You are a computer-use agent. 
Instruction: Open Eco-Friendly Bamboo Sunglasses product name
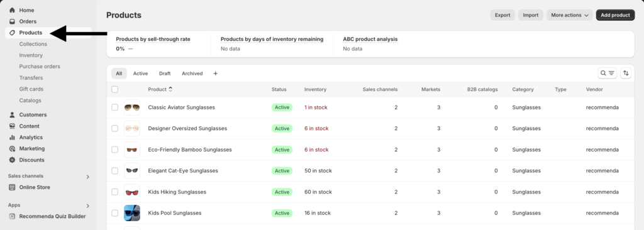[190, 150]
